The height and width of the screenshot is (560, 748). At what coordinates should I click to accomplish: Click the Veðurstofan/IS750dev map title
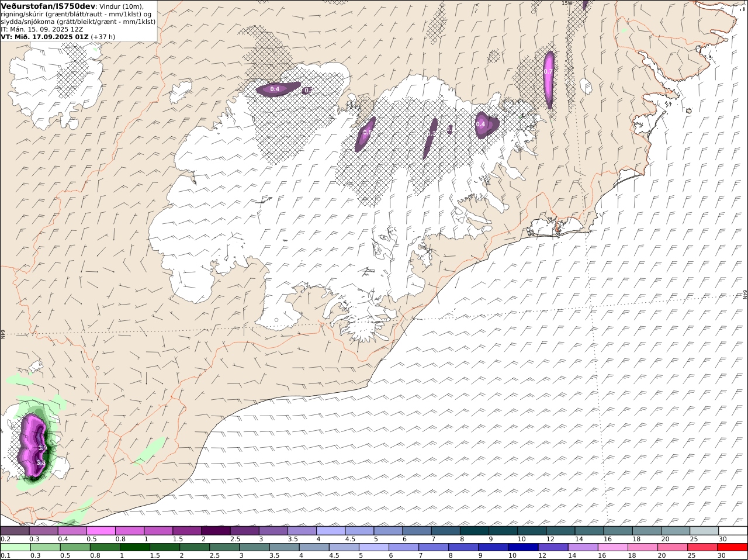click(x=48, y=6)
